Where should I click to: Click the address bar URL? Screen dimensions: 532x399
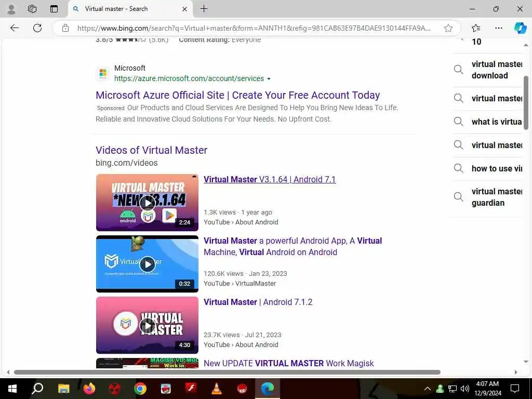(x=254, y=28)
